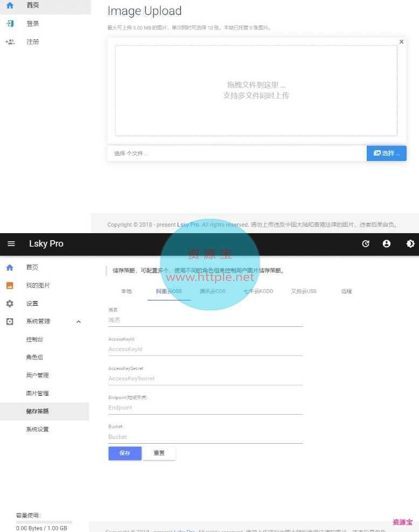Collapse the 系统管理 menu chevron

pyautogui.click(x=79, y=321)
